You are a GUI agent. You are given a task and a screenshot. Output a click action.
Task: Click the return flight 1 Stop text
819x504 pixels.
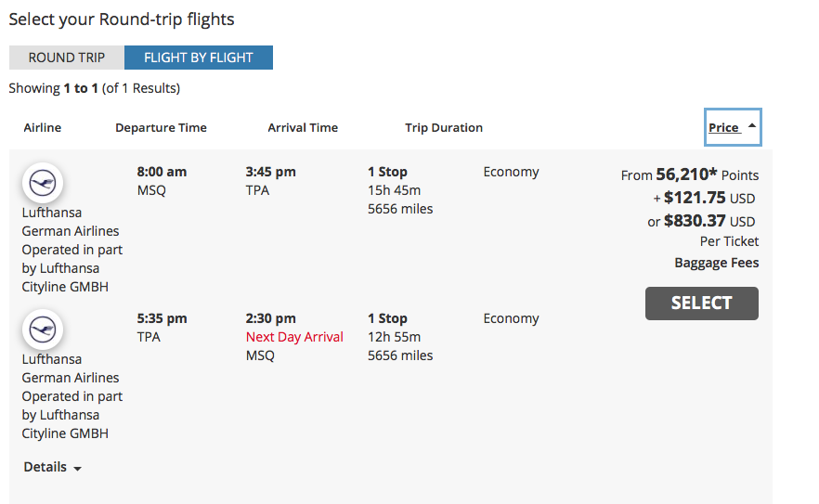(x=387, y=318)
